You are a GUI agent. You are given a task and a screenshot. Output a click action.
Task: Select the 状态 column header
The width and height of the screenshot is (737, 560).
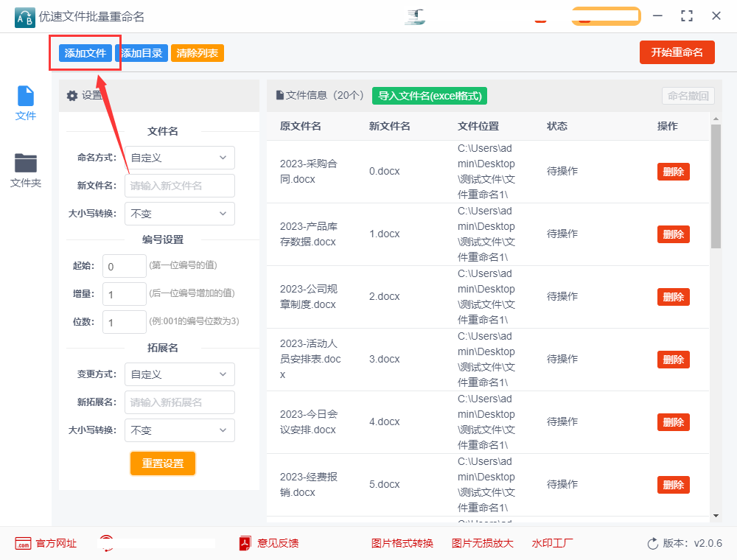pyautogui.click(x=557, y=126)
